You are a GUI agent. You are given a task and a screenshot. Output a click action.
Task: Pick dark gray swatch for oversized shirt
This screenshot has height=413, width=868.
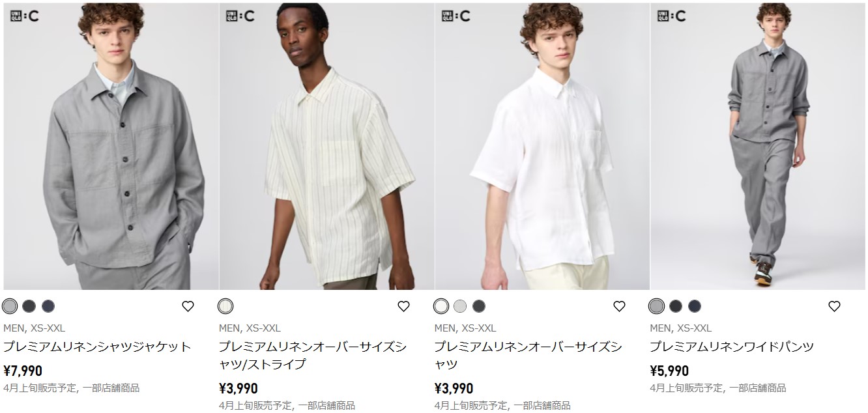pyautogui.click(x=479, y=306)
